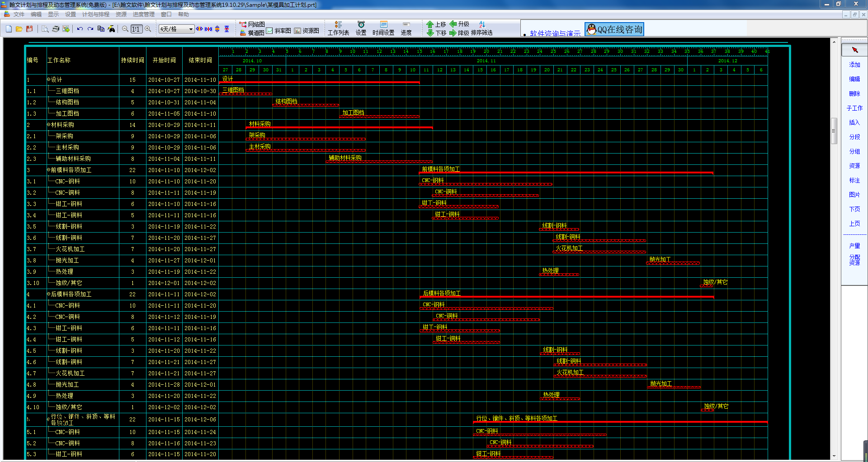
Task: Click the print icon in toolbar
Action: click(56, 29)
